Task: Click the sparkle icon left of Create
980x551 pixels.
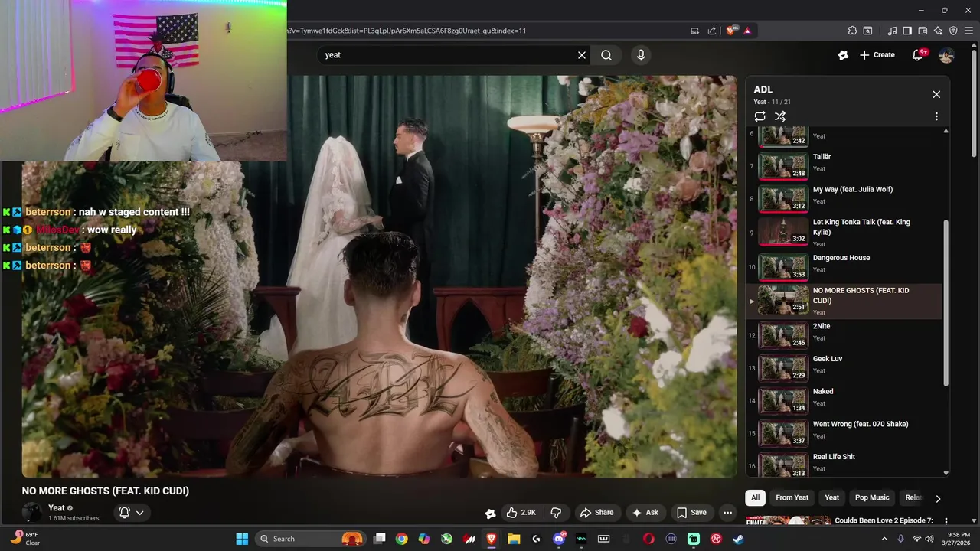Action: click(843, 55)
